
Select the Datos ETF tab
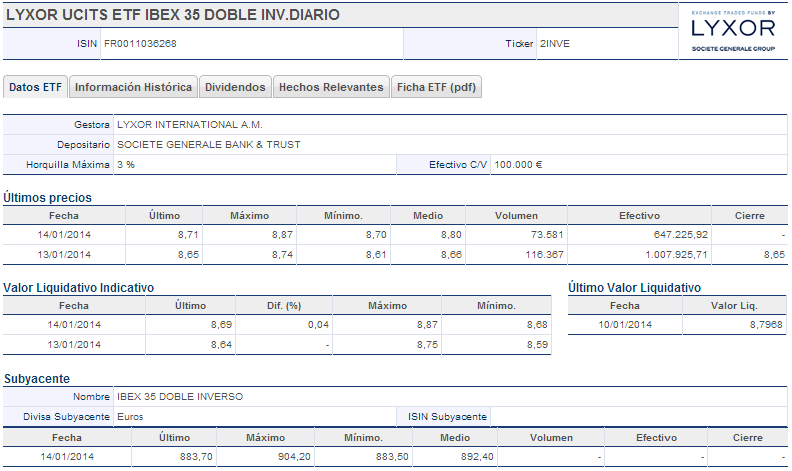pyautogui.click(x=35, y=87)
